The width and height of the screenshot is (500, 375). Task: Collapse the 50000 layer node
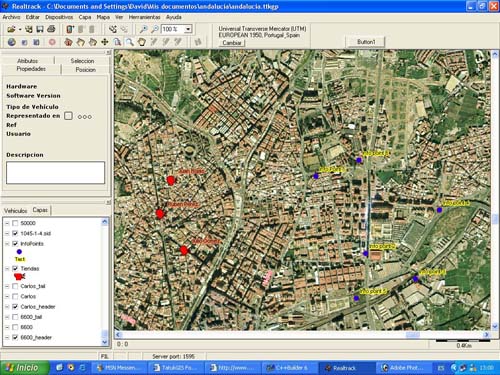point(7,223)
